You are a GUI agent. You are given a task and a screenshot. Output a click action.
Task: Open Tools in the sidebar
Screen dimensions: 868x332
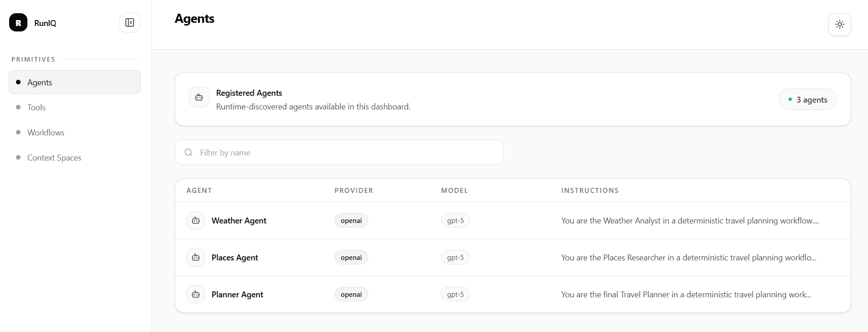74,107
